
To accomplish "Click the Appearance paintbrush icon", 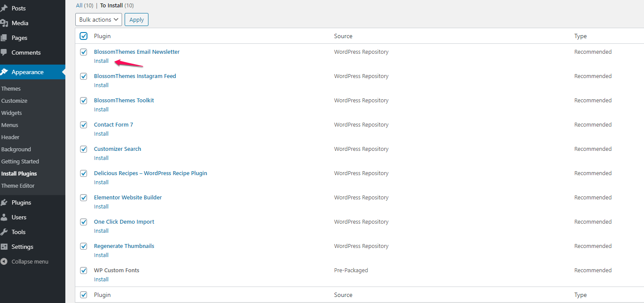I will click(x=4, y=72).
